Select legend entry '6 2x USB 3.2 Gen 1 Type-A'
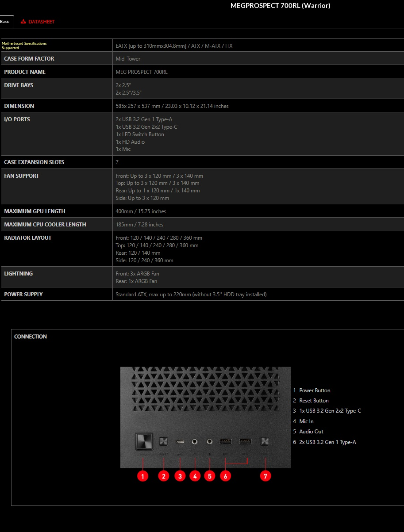The height and width of the screenshot is (532, 404). click(x=324, y=442)
